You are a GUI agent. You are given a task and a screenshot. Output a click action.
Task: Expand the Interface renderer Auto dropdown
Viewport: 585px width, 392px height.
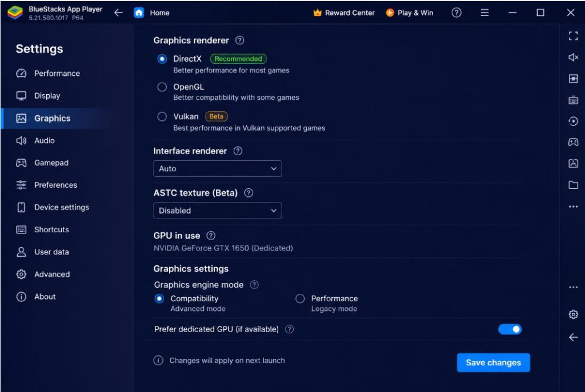pyautogui.click(x=218, y=168)
